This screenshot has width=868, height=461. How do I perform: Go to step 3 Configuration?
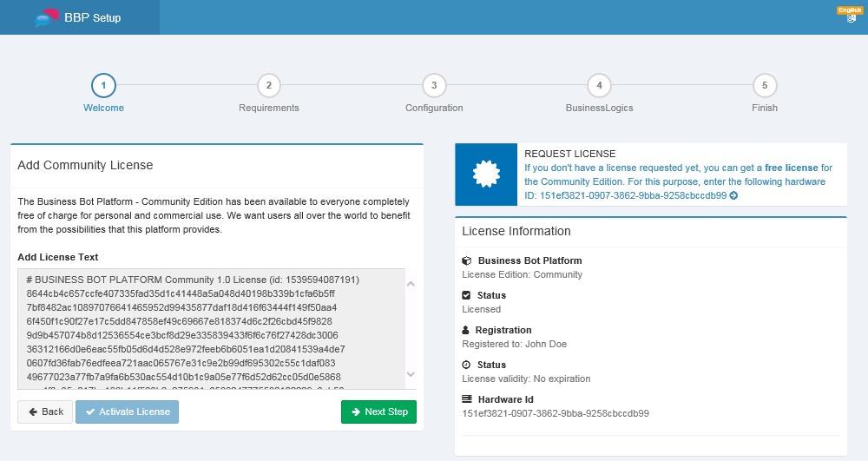pyautogui.click(x=434, y=85)
